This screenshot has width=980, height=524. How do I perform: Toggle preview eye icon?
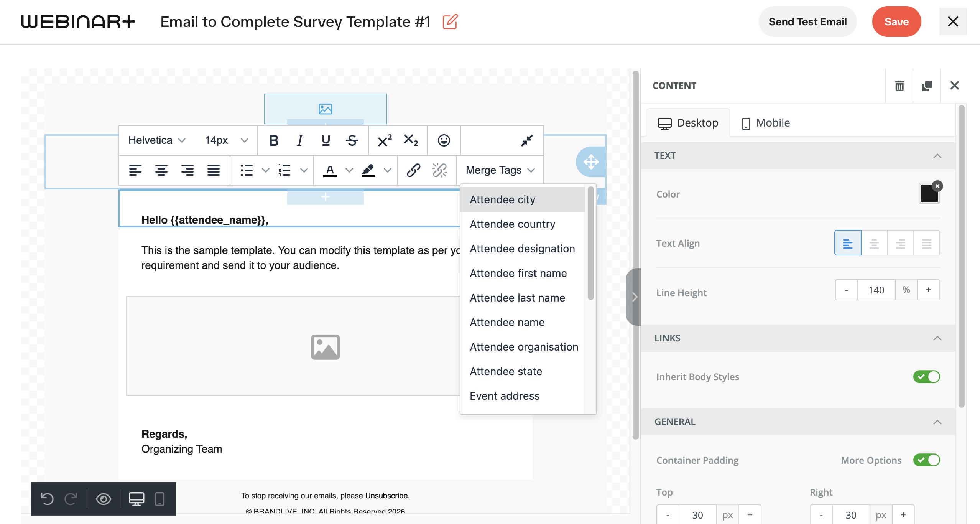[x=104, y=499]
